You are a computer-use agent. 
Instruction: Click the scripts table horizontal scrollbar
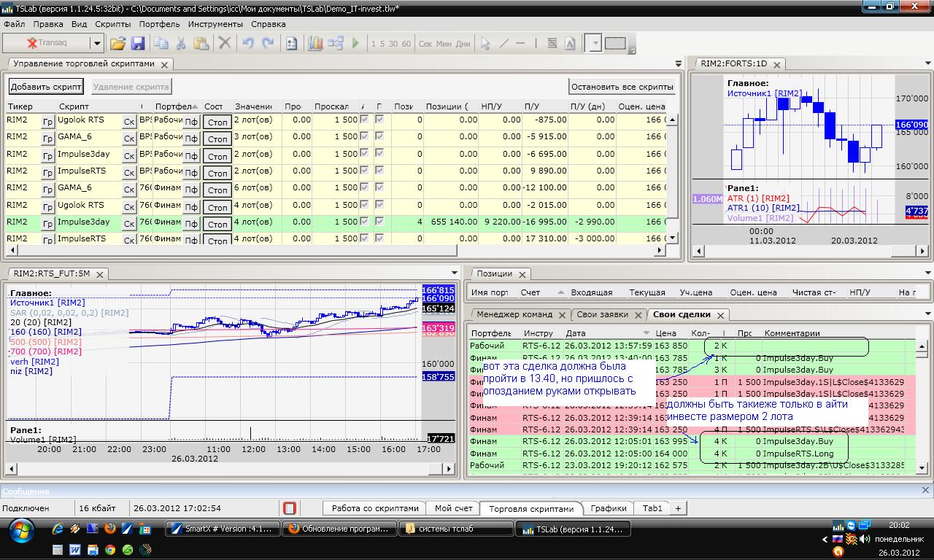[336, 250]
